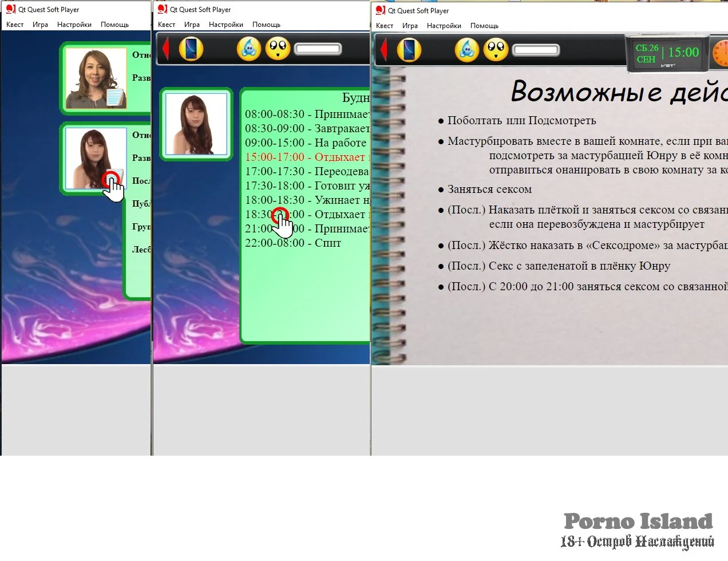
Task: Click the "22:00-08:00 - Спит" schedule line
Action: pos(293,243)
